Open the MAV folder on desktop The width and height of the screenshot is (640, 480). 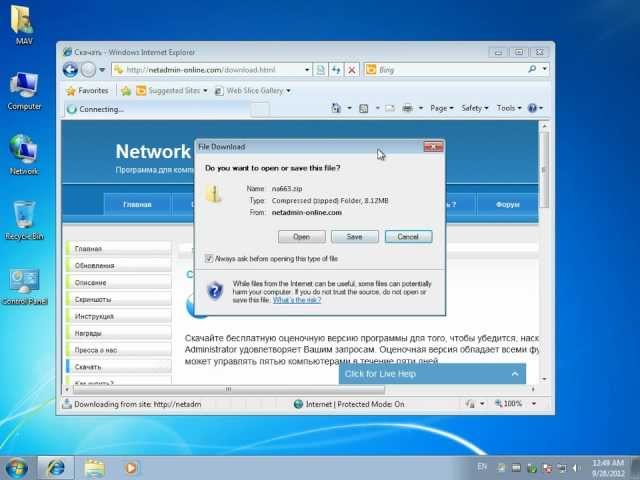[x=23, y=24]
